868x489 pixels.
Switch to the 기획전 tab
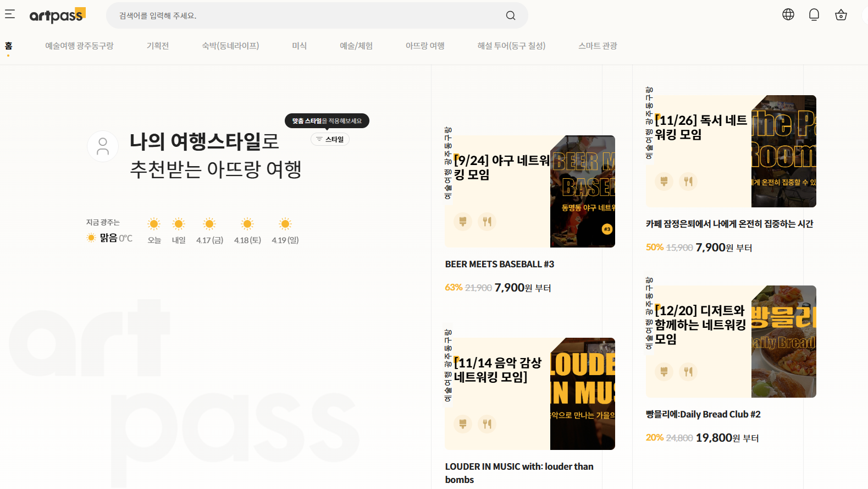click(158, 46)
